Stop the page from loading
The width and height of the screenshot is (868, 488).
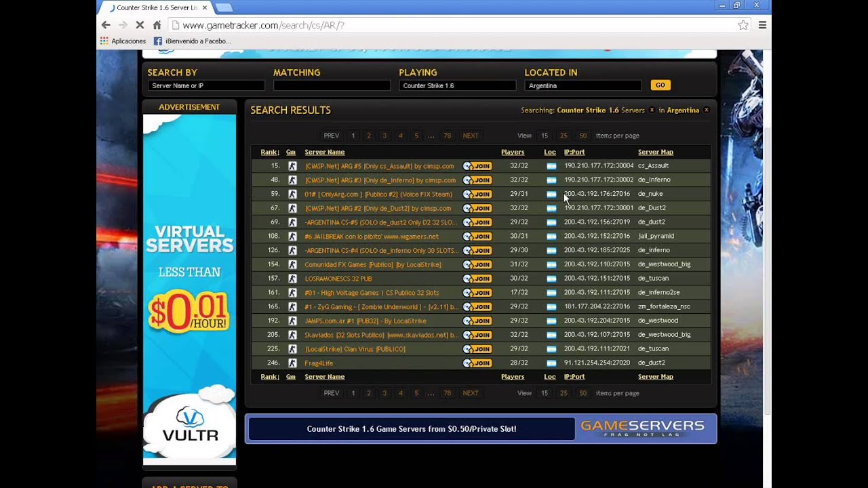[x=140, y=25]
